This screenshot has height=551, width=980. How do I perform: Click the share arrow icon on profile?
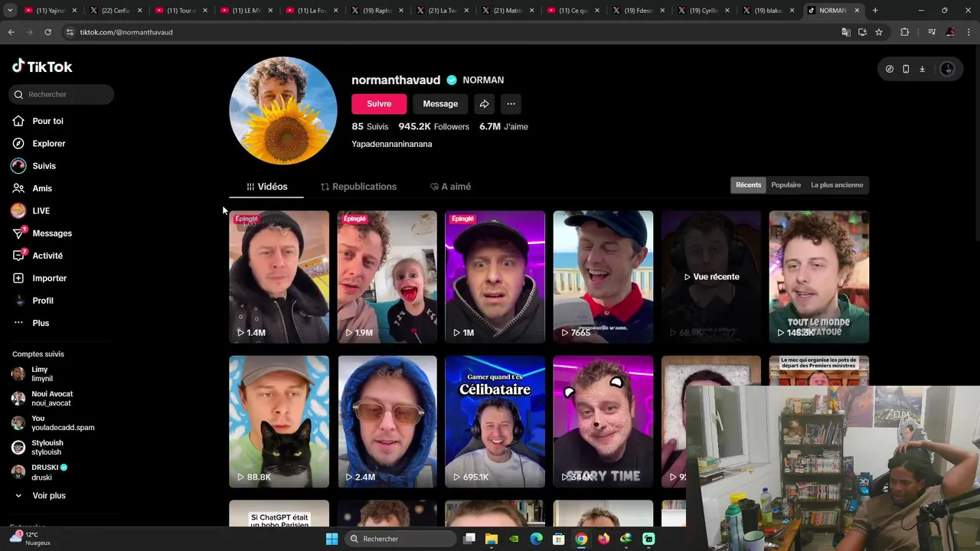(484, 104)
